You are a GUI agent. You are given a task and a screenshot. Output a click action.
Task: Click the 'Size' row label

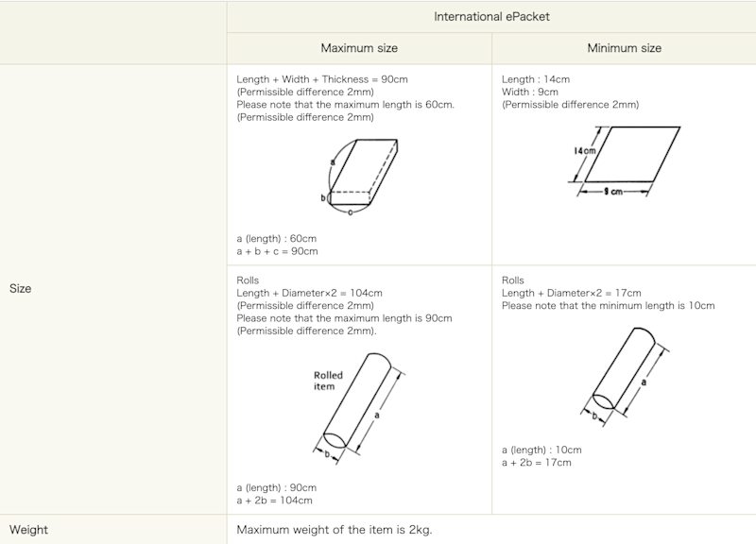tap(20, 289)
